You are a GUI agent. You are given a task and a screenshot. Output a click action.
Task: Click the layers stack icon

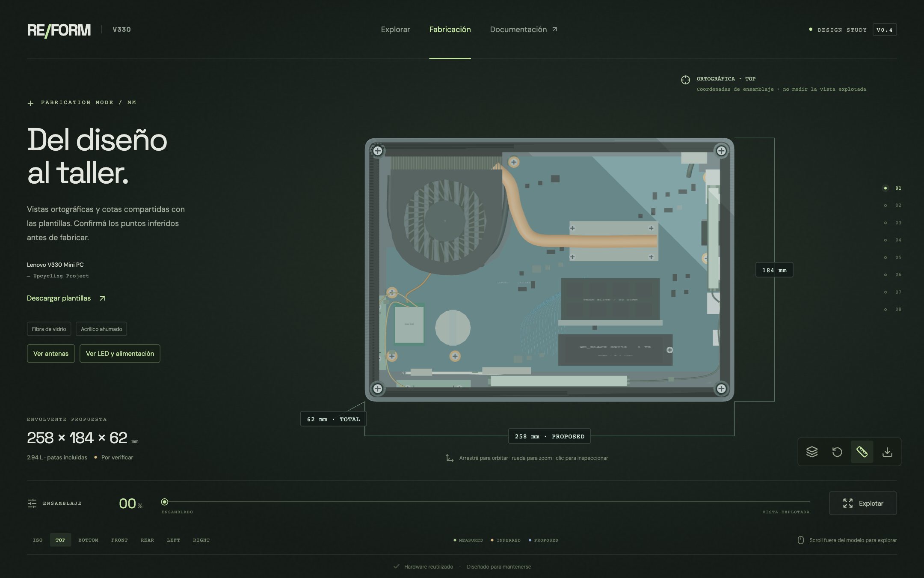811,452
